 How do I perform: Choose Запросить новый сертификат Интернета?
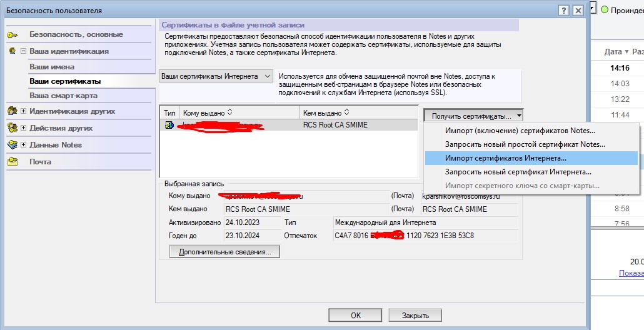click(x=531, y=172)
